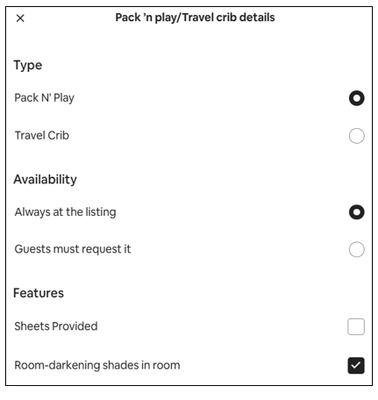This screenshot has width=378, height=400.
Task: Choose the Travel Crib radio button
Action: click(356, 136)
